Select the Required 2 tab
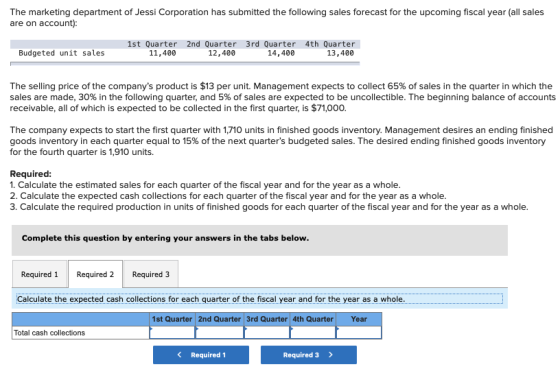This screenshot has width=560, height=382. (95, 274)
